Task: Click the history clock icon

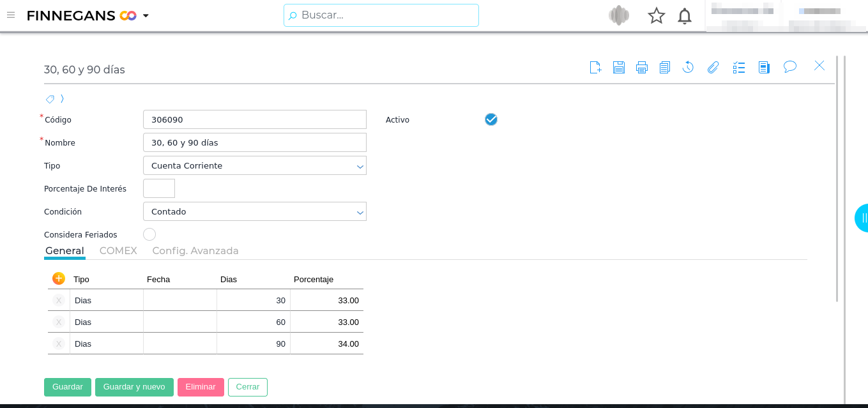Action: point(688,67)
